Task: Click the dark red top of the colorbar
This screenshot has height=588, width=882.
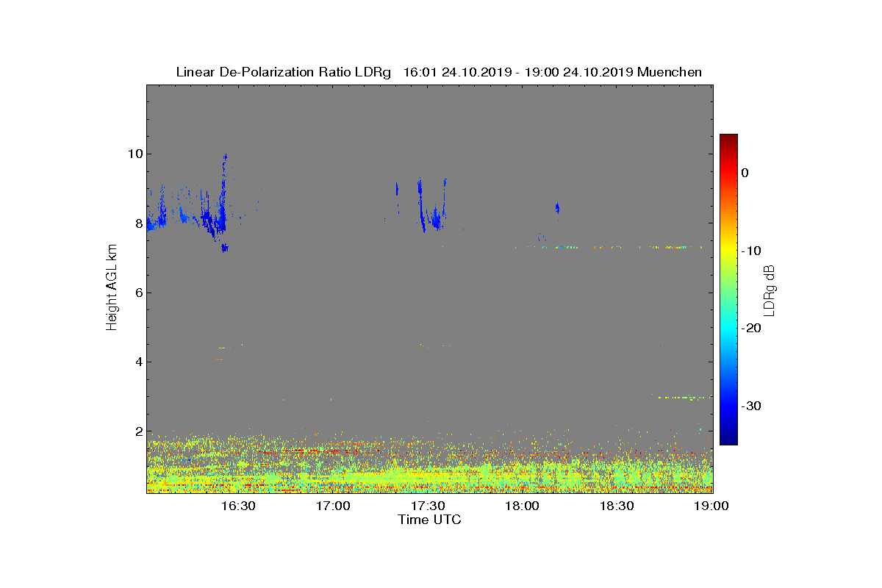Action: point(728,140)
